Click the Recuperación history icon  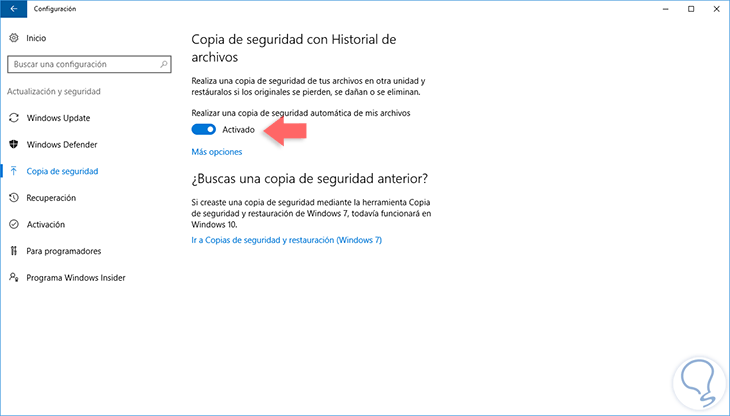[x=14, y=198]
